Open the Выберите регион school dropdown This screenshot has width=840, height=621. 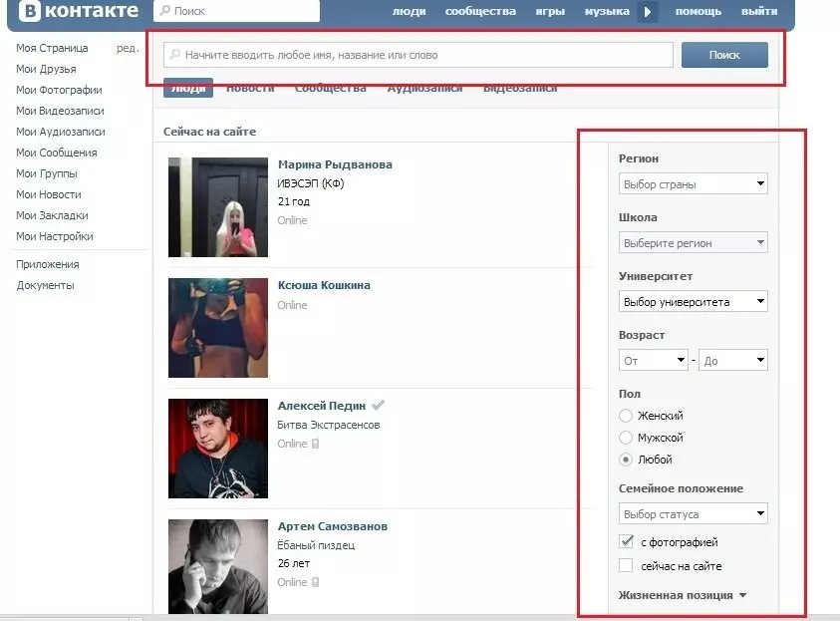point(694,243)
